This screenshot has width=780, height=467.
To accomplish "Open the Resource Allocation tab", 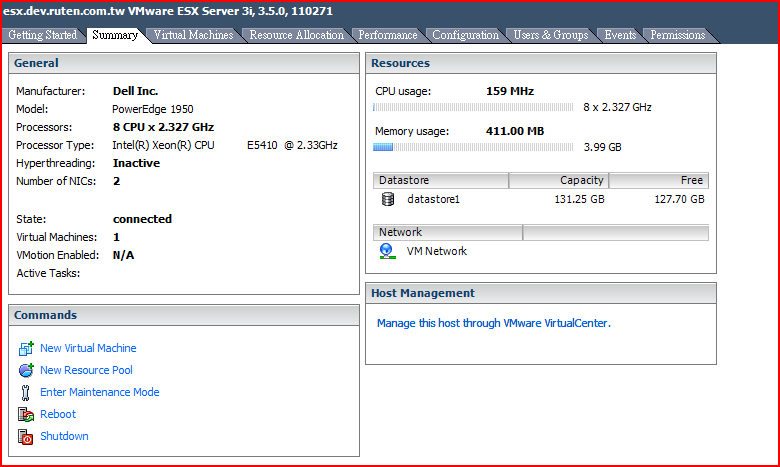I will (x=296, y=35).
